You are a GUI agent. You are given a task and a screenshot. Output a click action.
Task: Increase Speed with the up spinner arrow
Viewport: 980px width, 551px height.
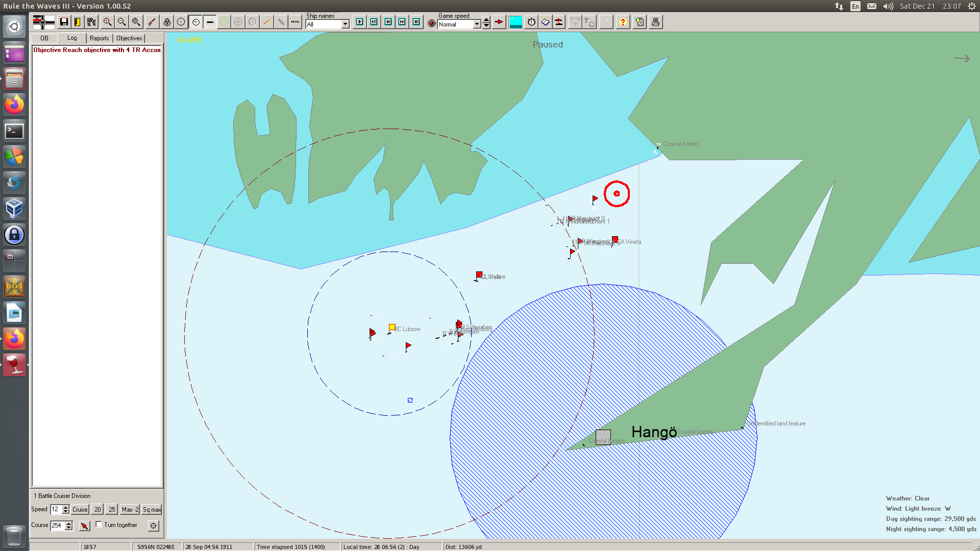click(66, 508)
